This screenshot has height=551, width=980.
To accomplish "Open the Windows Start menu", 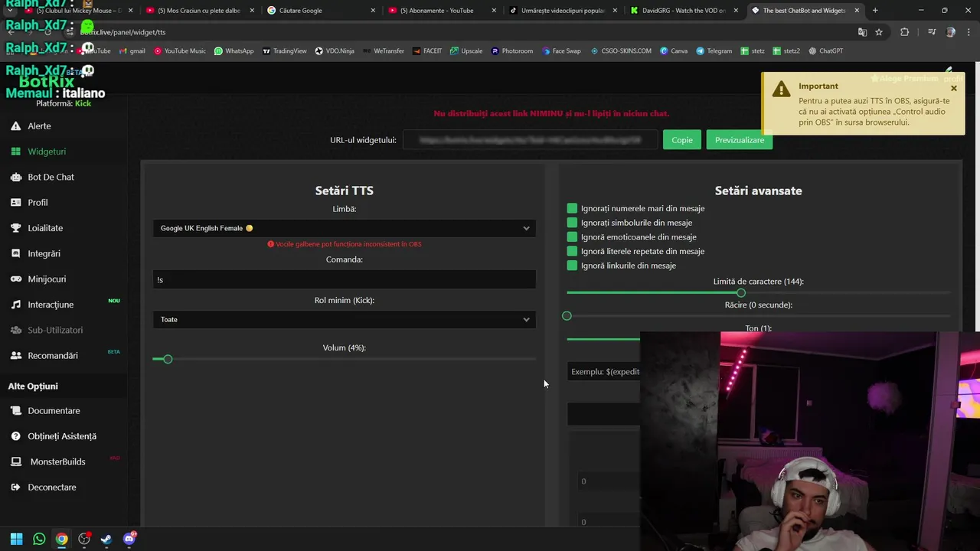I will (x=16, y=539).
